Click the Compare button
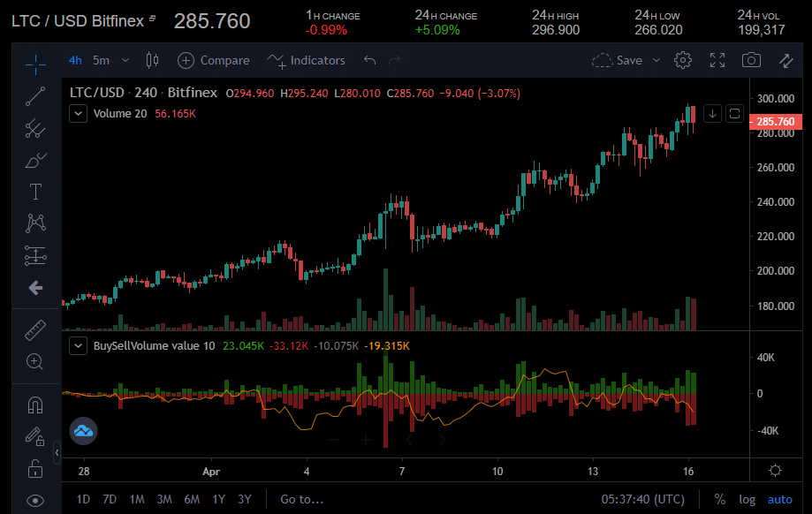Viewport: 812px width, 514px height. [x=213, y=61]
